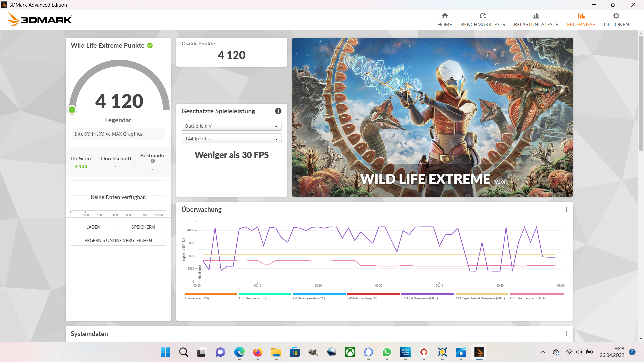Image resolution: width=644 pixels, height=362 pixels.
Task: Open Optionen gear icon
Action: [616, 16]
